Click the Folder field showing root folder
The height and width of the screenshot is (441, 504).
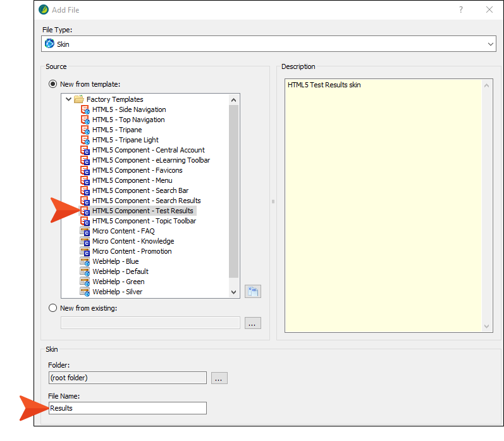pos(128,378)
